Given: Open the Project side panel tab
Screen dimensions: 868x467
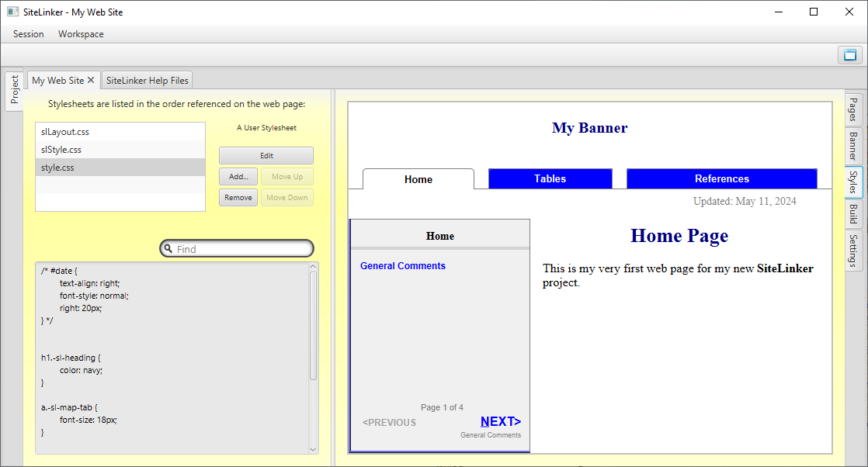Looking at the screenshot, I should pos(14,91).
